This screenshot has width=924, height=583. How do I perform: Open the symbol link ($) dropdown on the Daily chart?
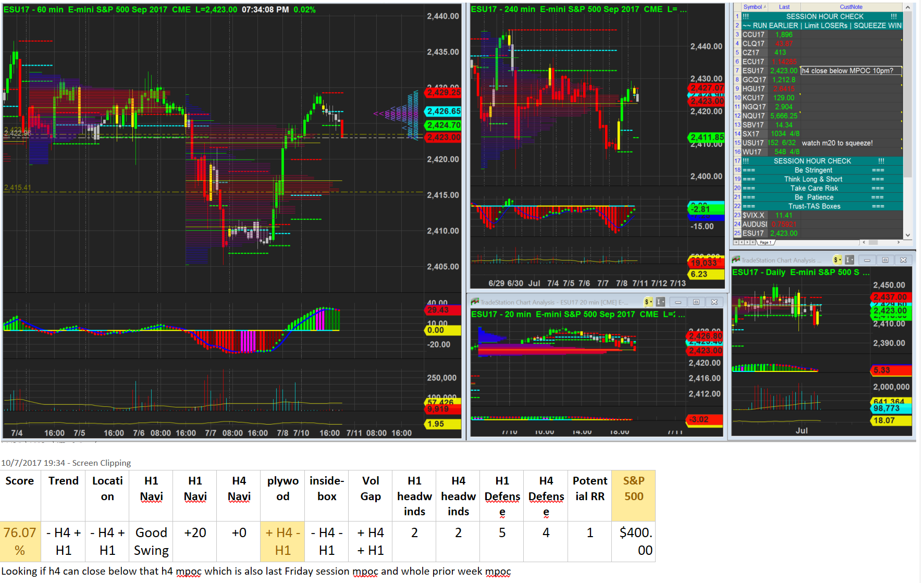point(837,260)
